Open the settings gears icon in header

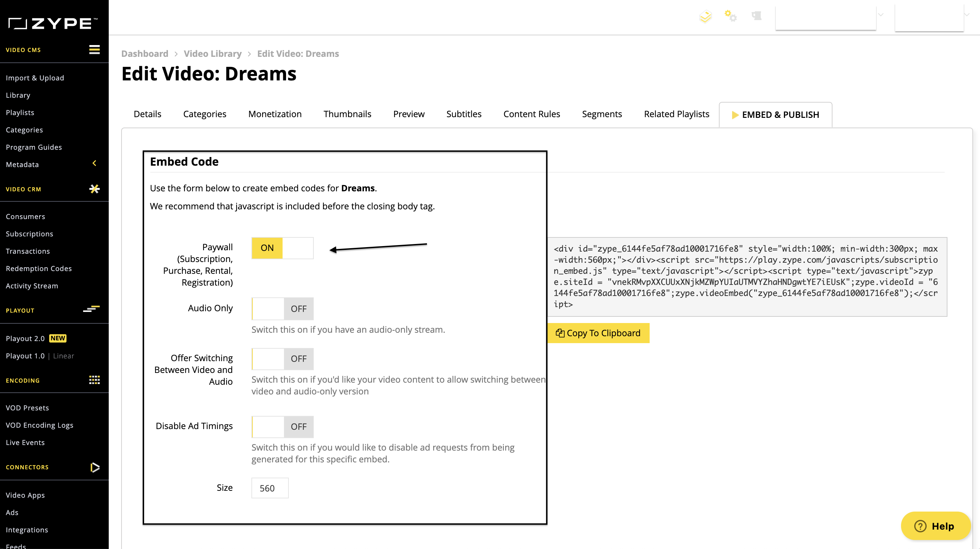(x=730, y=16)
